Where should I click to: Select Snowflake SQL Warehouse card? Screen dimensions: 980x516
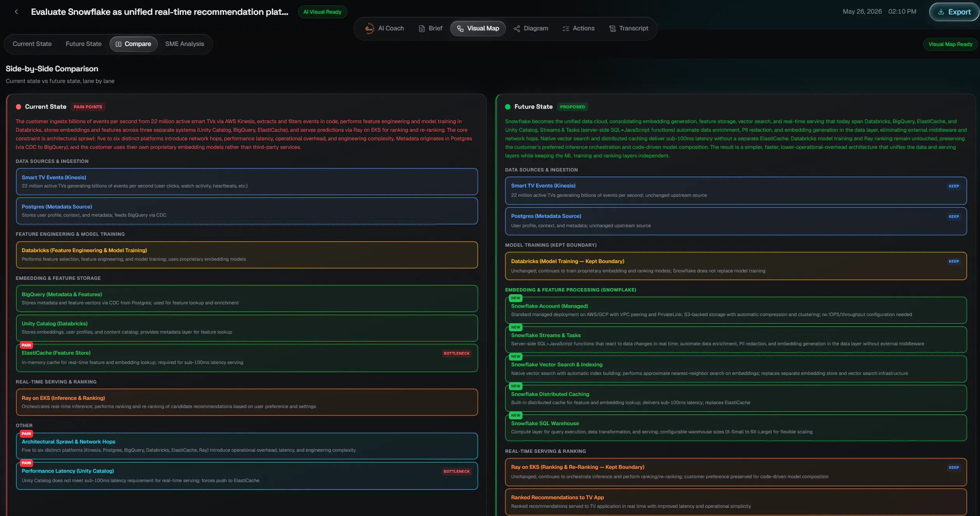(x=736, y=428)
